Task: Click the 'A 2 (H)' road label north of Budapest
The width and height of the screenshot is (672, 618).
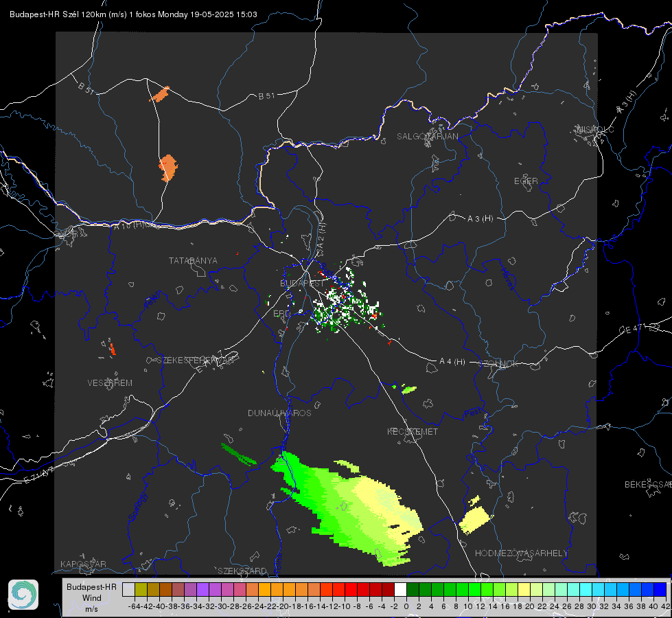Action: click(321, 236)
